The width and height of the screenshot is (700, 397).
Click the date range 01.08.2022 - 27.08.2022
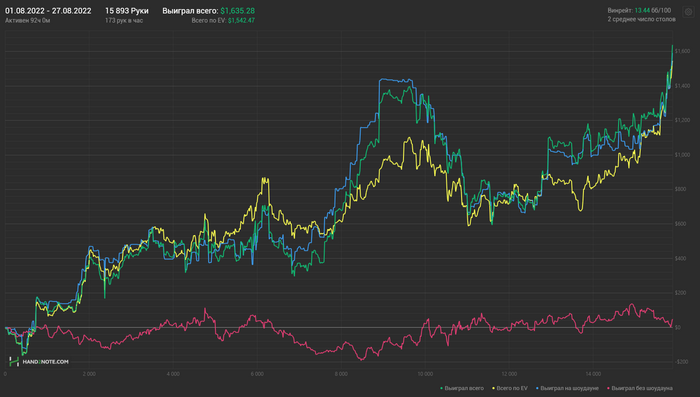(x=48, y=11)
